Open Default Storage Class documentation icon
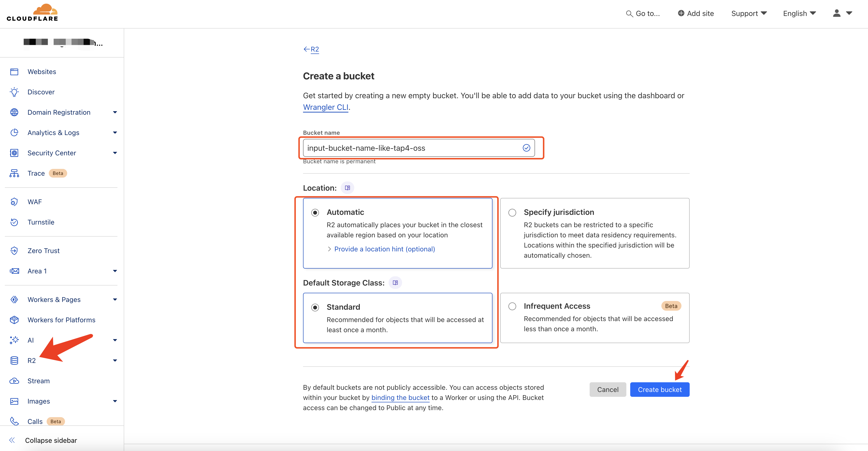868x451 pixels. [395, 283]
